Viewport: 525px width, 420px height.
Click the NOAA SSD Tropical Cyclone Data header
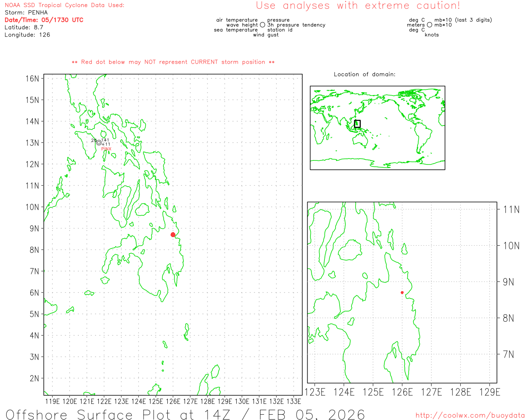[x=64, y=5]
